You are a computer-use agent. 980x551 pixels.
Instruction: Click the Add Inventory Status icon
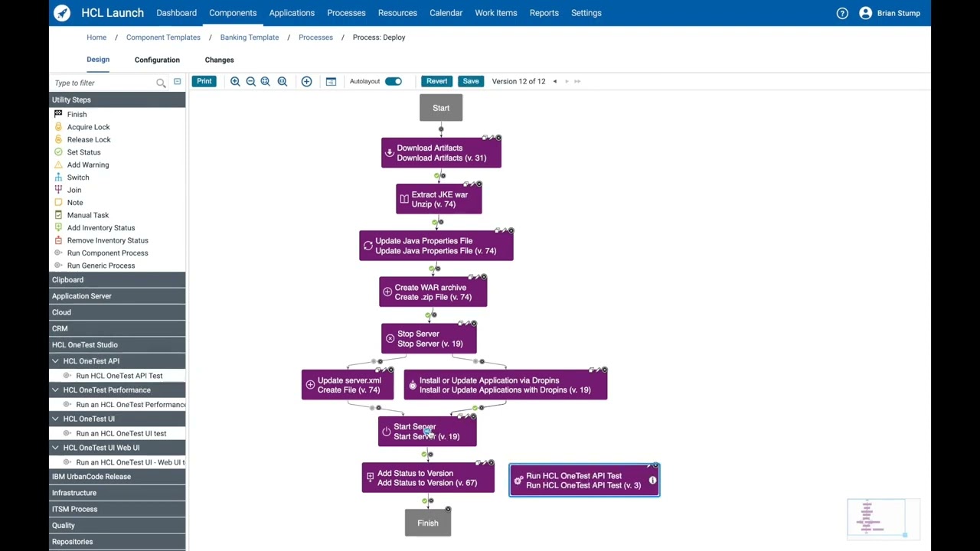coord(58,227)
